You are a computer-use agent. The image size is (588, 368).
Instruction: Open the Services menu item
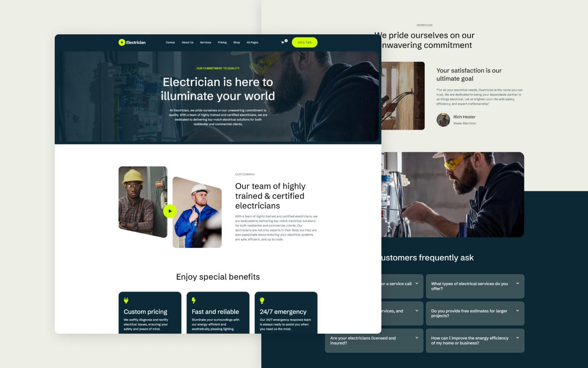click(205, 43)
